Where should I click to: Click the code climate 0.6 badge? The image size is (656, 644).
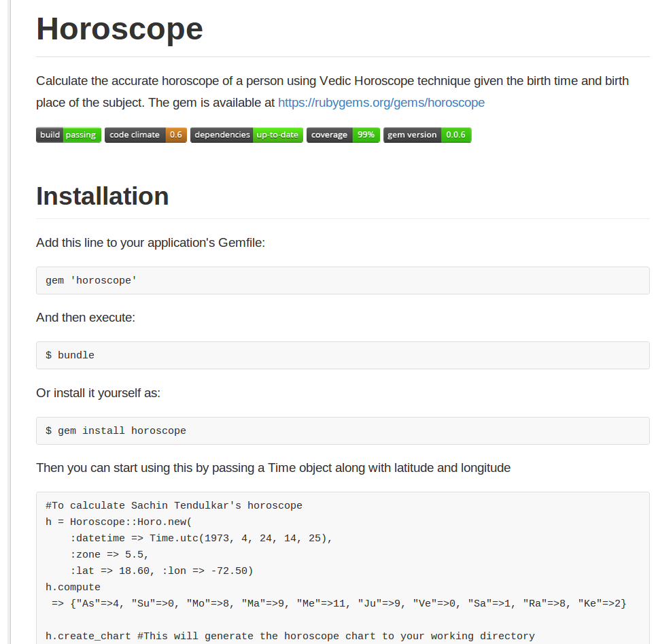coord(145,135)
